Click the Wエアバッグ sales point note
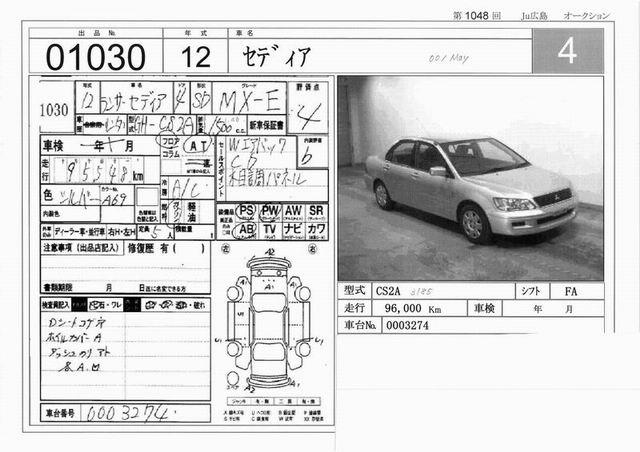Viewport: 640px width, 452px height. click(257, 145)
